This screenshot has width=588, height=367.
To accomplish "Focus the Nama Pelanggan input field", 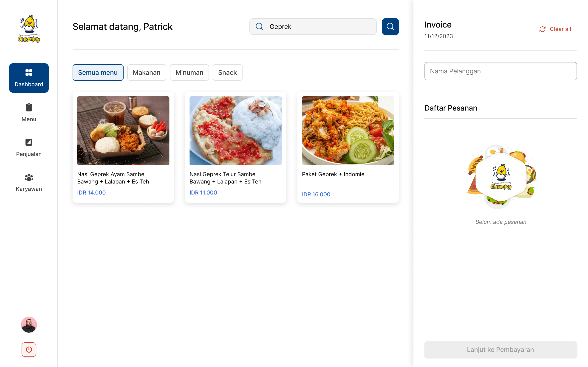I will click(500, 71).
